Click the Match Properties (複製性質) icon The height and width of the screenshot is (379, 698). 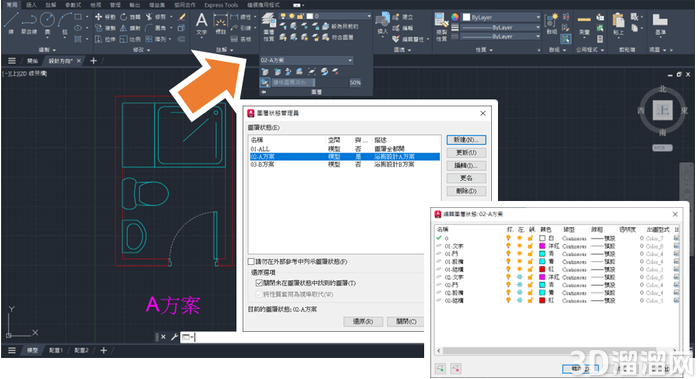pos(441,25)
